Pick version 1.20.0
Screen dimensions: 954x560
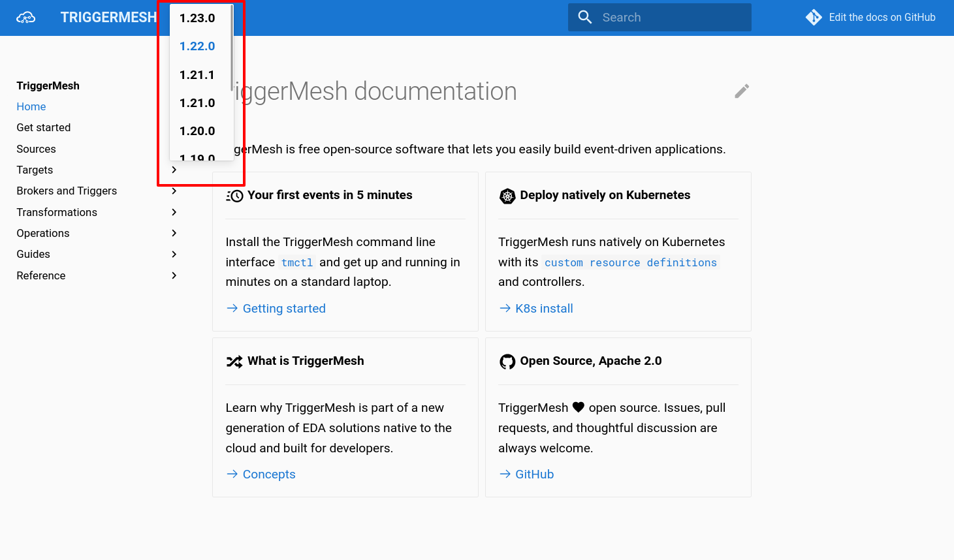(x=197, y=131)
